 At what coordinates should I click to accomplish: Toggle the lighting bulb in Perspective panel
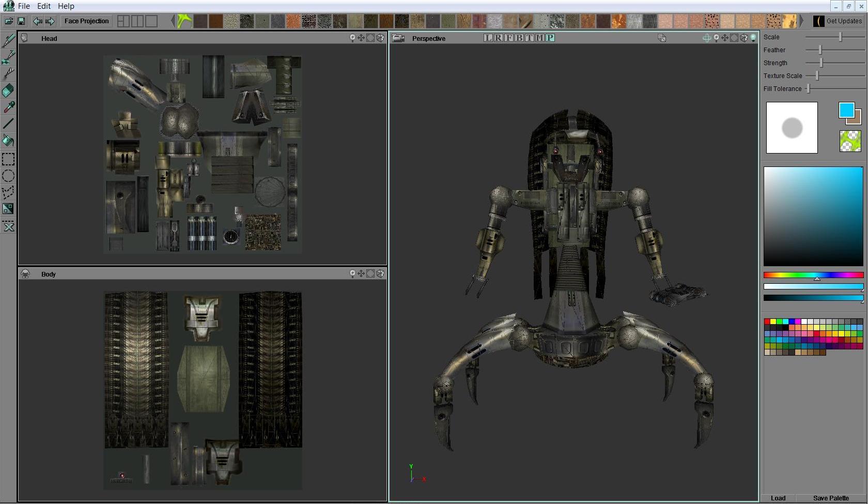point(753,38)
